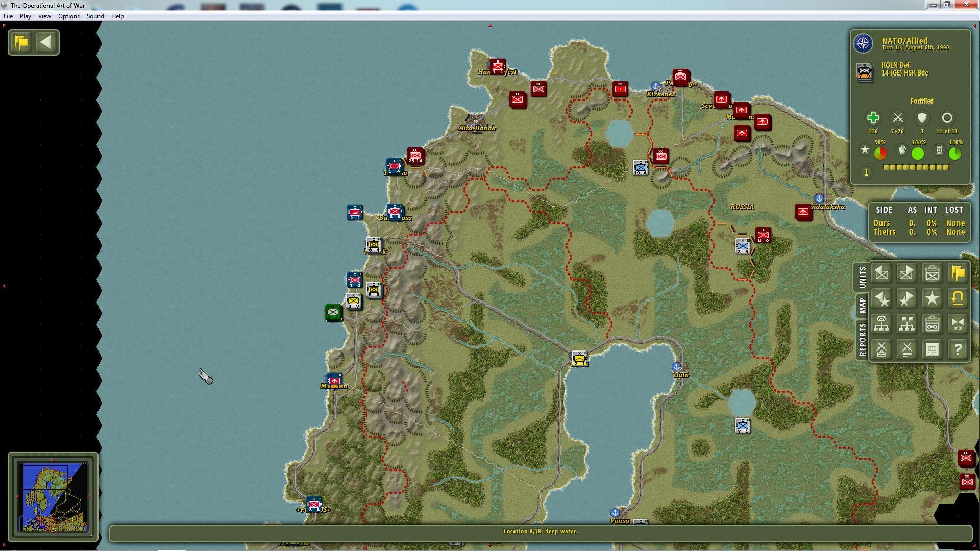Click the 150% green supply pie indicator
The width and height of the screenshot is (980, 551).
pos(955,153)
